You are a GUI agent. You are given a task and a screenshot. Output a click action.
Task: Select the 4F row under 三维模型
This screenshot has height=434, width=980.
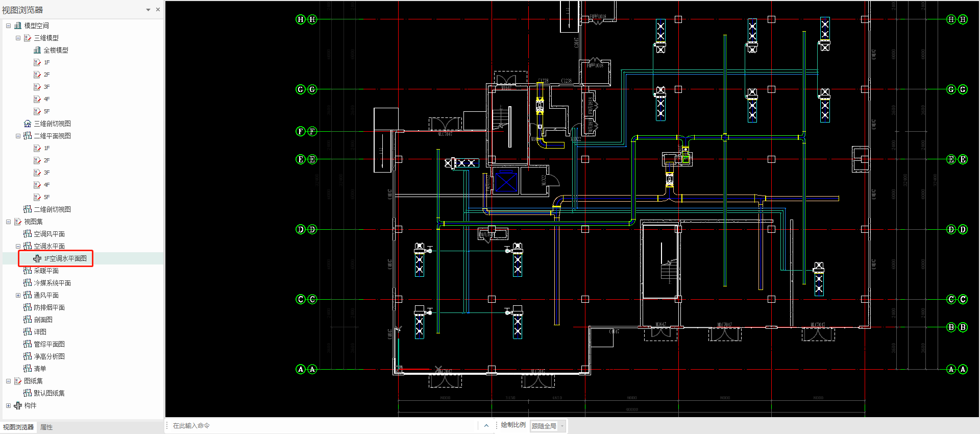(83, 99)
